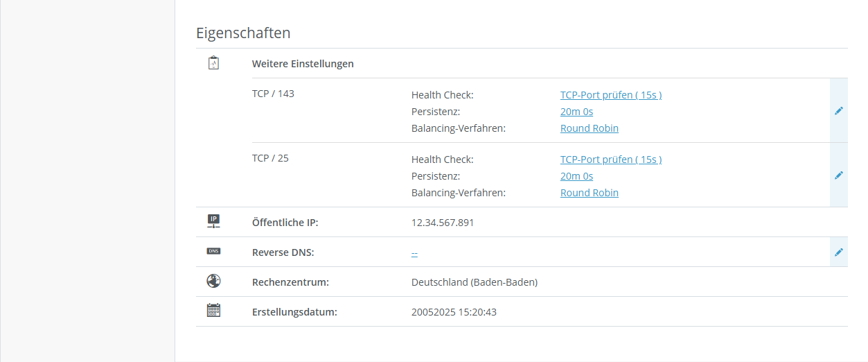The width and height of the screenshot is (868, 362).
Task: Select the public IP 12.34.567.891
Action: point(443,223)
